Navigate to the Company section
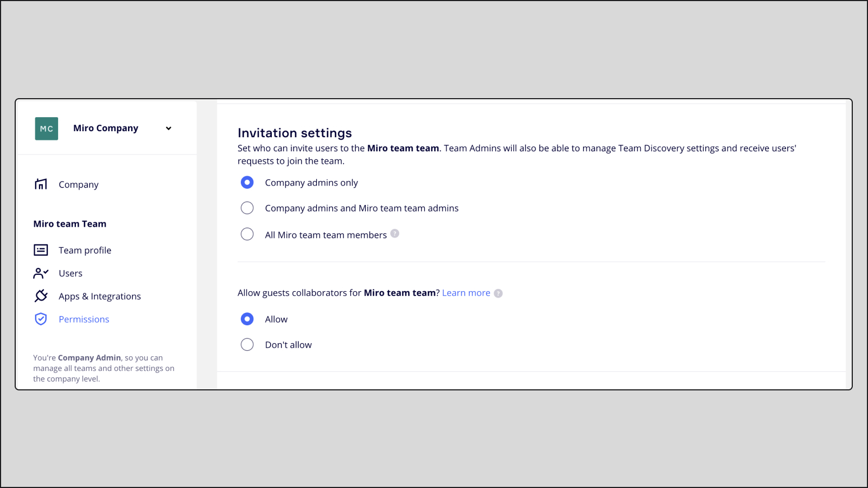Viewport: 868px width, 488px height. click(78, 184)
